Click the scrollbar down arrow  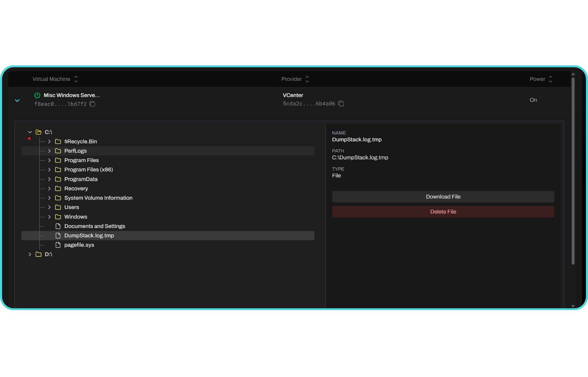tap(573, 306)
